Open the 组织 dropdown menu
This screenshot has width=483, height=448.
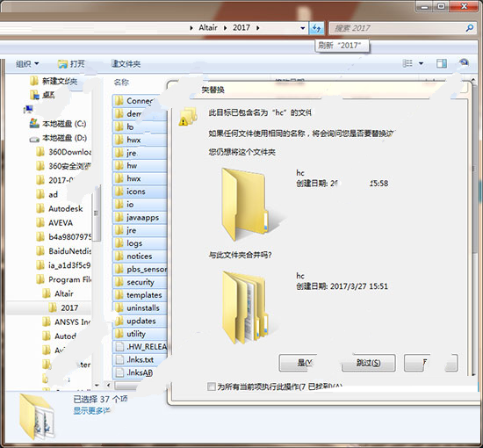click(27, 64)
